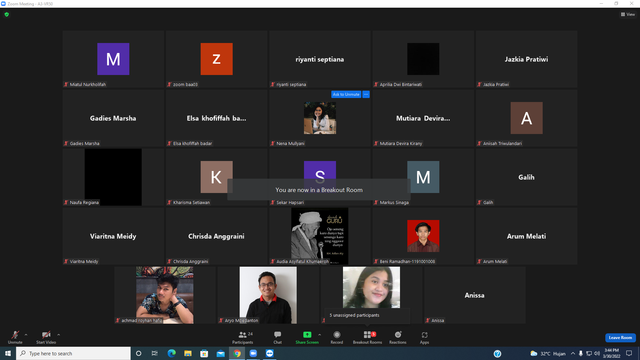This screenshot has width=640, height=360.
Task: Select the orange Z avatar of zoom baa03
Action: point(216,59)
